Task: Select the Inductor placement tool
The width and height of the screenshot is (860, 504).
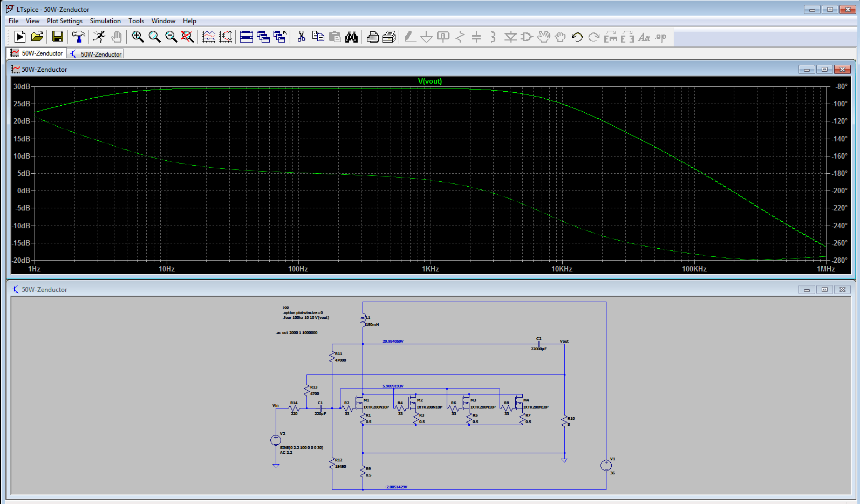Action: (493, 37)
